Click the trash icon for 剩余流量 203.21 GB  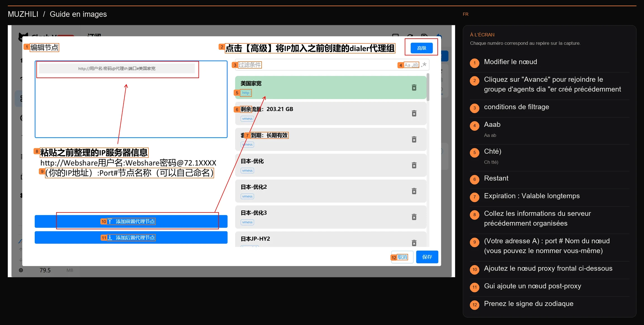pyautogui.click(x=414, y=113)
